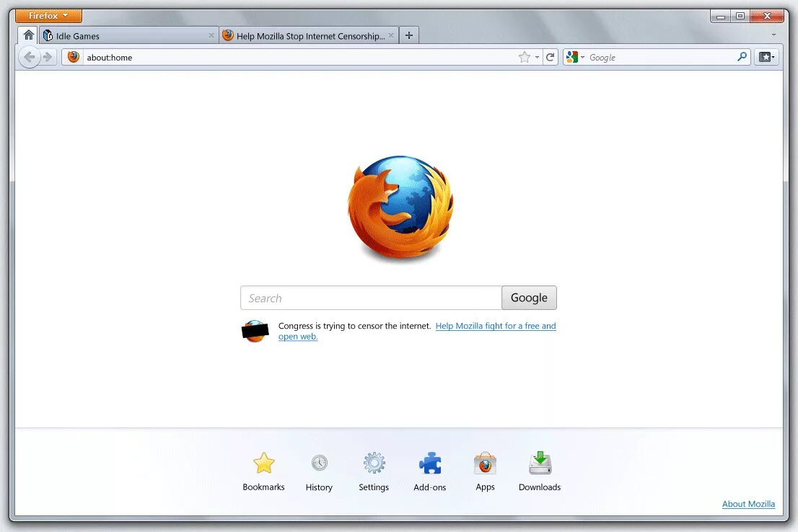Click the search magnifier icon

tap(742, 57)
